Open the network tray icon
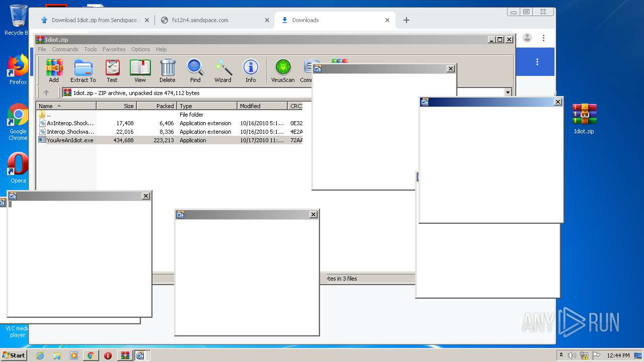The image size is (644, 362). (x=584, y=355)
